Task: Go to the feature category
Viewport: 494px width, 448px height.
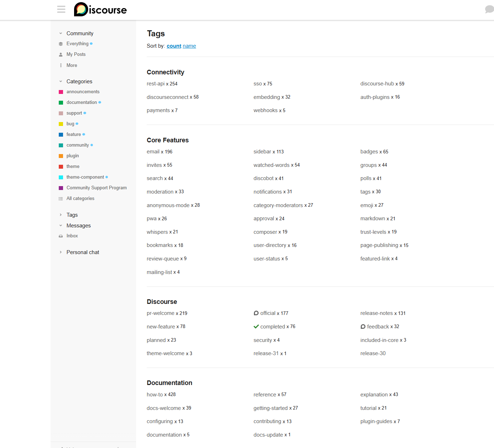Action: (73, 135)
